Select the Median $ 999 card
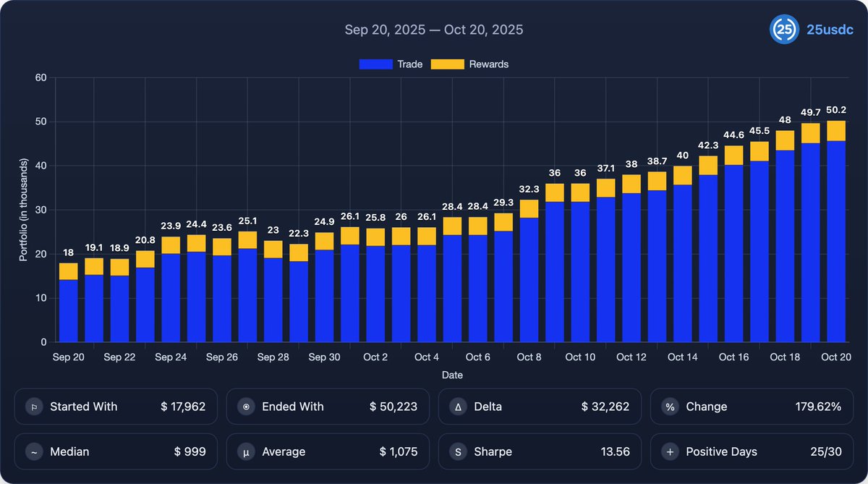Screen dimensions: 868x484 point(116,451)
